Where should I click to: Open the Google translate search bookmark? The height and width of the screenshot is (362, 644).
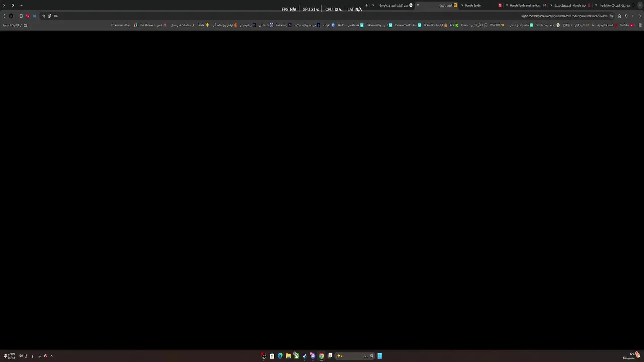click(547, 25)
